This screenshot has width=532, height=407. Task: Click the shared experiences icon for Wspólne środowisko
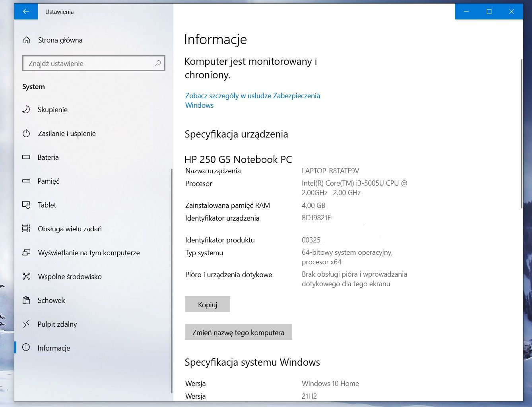pos(26,276)
